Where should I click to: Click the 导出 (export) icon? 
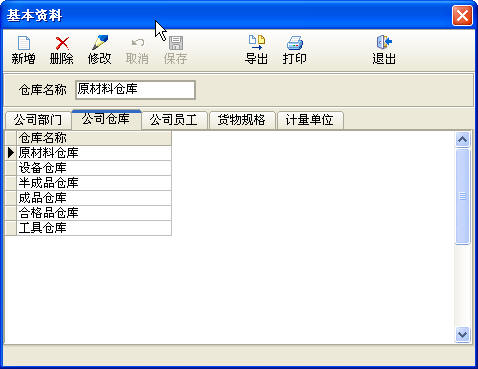[257, 43]
